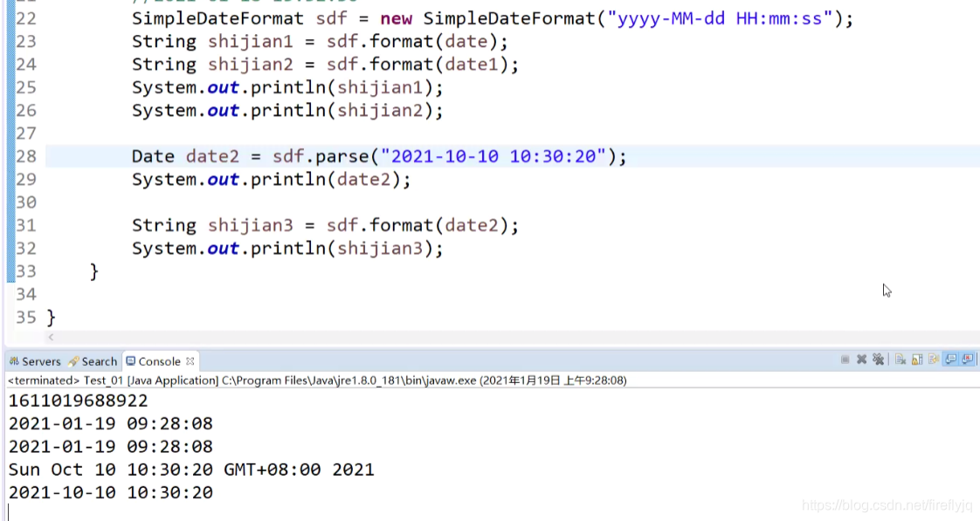Click date2 declaration on line 28

click(x=212, y=156)
